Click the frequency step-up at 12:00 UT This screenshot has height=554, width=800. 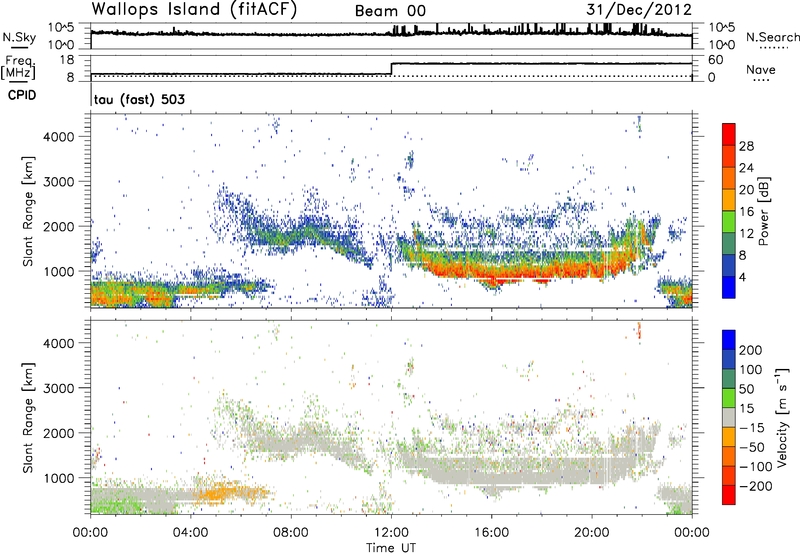391,69
